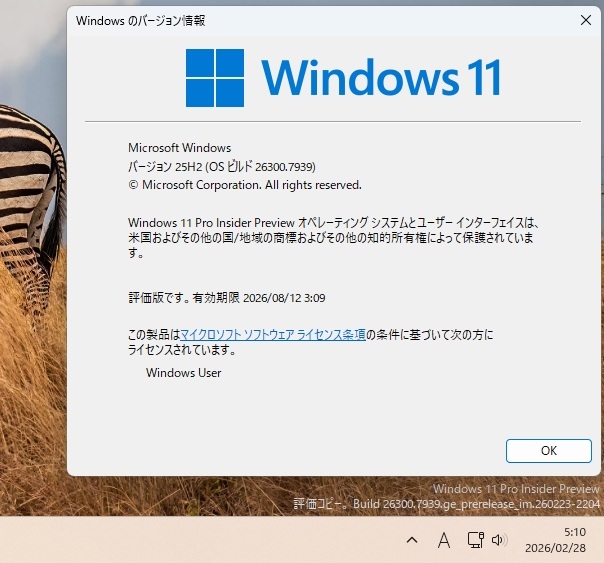Open the clock showing 5:10
The width and height of the screenshot is (604, 563).
coord(575,532)
